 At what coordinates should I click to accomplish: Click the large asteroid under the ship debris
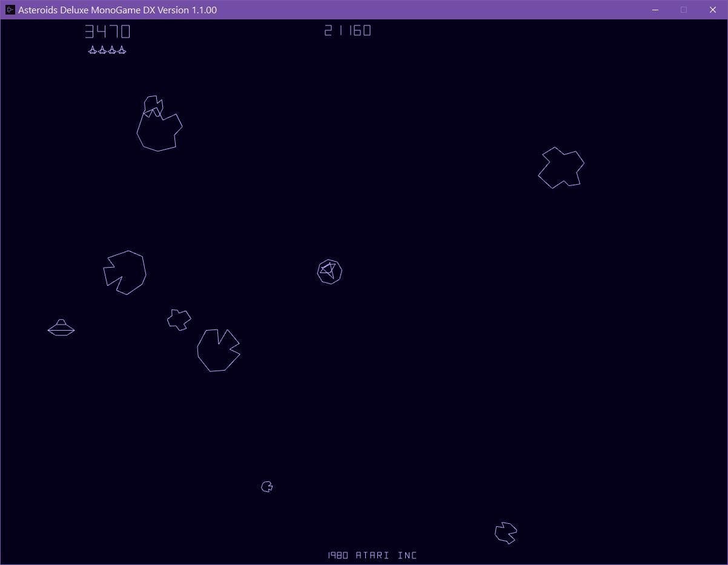[x=159, y=130]
